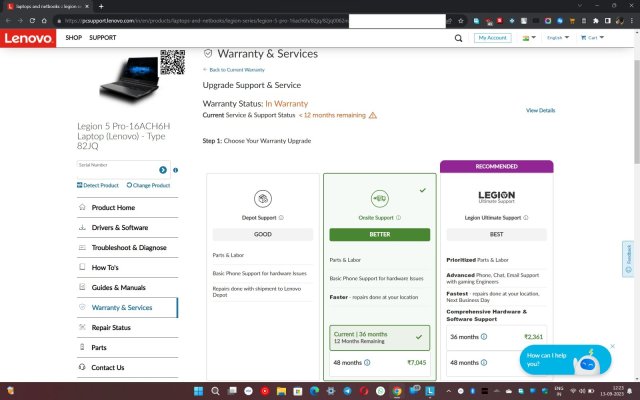Image resolution: width=640 pixels, height=400 pixels.
Task: Click View Details link
Action: [540, 110]
